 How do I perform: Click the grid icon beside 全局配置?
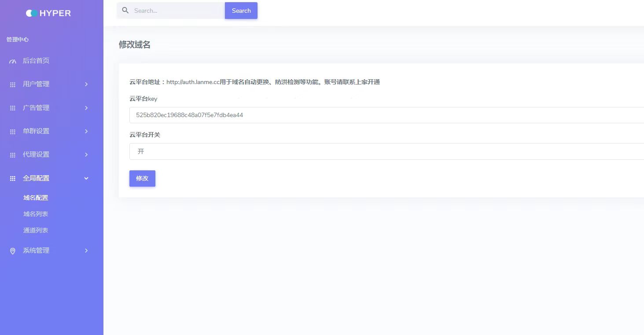(13, 178)
